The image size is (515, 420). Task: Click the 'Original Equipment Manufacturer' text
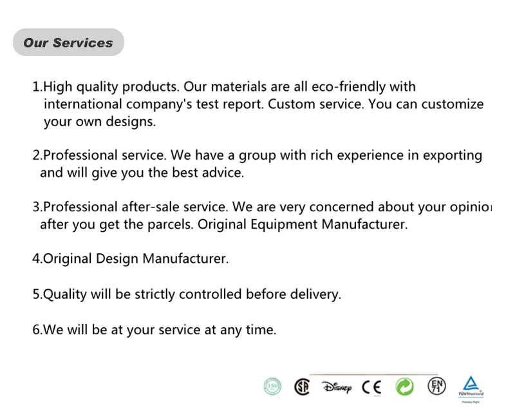pyautogui.click(x=303, y=225)
